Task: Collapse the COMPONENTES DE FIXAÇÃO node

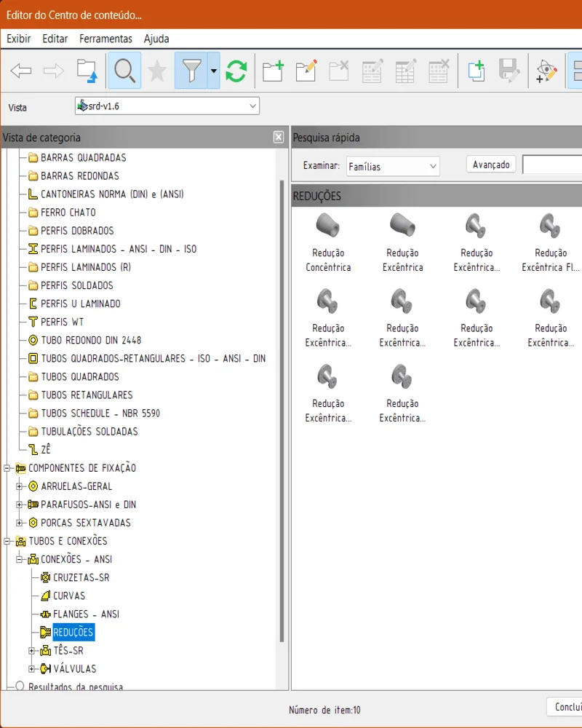Action: pyautogui.click(x=7, y=468)
